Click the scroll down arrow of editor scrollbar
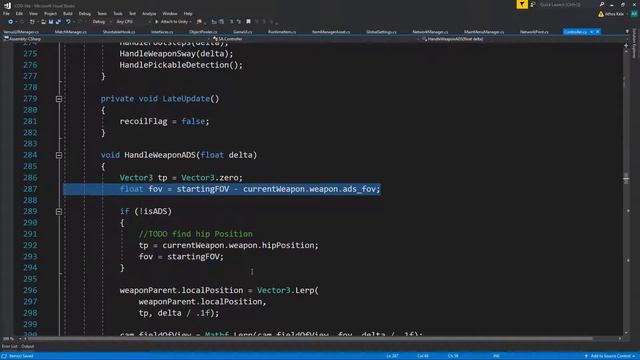 click(626, 333)
